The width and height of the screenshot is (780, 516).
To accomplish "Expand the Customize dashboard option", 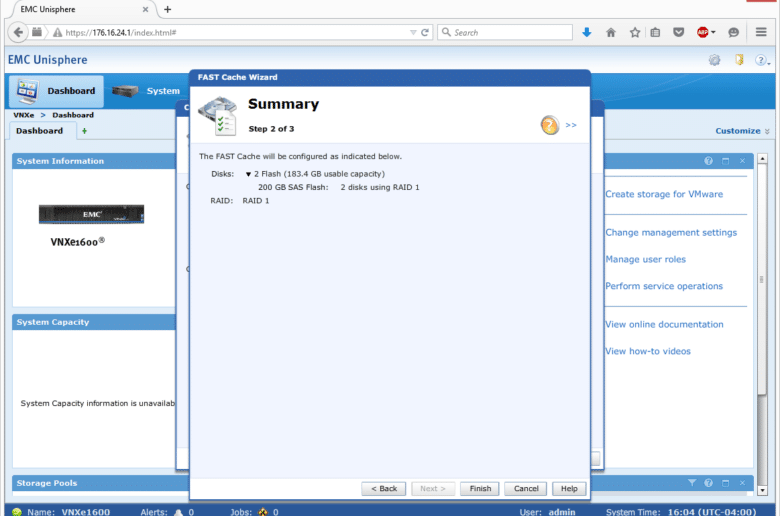I will pyautogui.click(x=742, y=131).
